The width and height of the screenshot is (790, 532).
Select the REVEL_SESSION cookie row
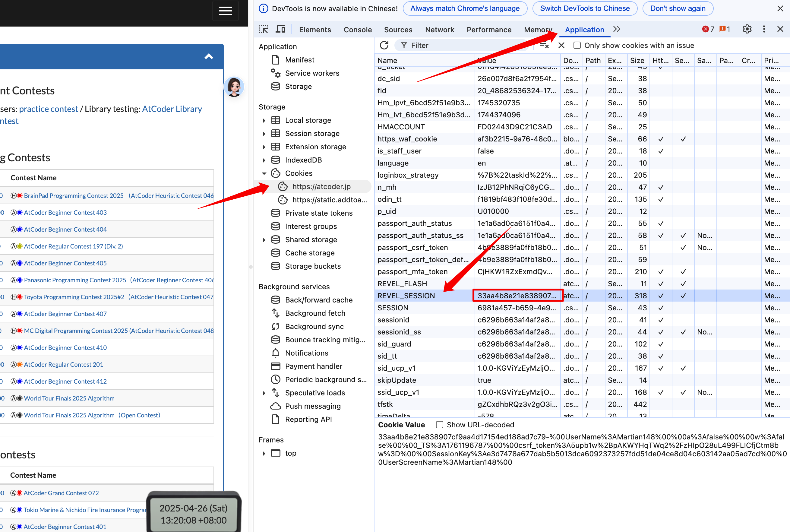(582, 296)
